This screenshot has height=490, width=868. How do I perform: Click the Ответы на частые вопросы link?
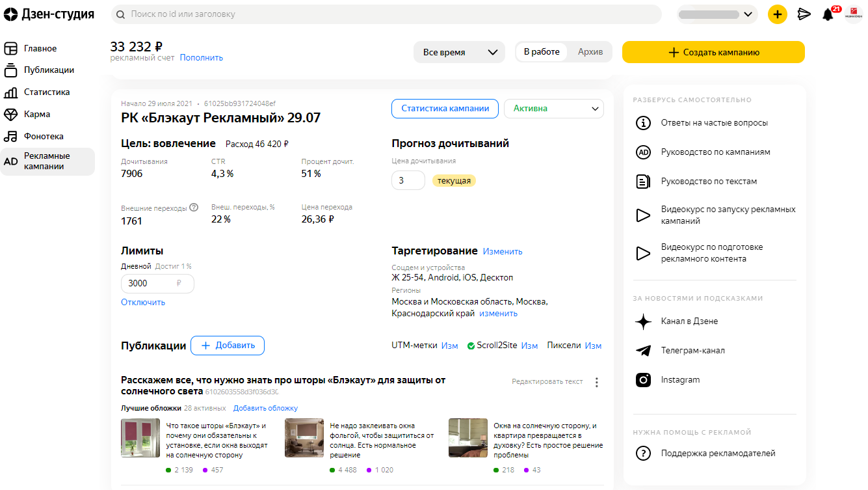(x=715, y=123)
